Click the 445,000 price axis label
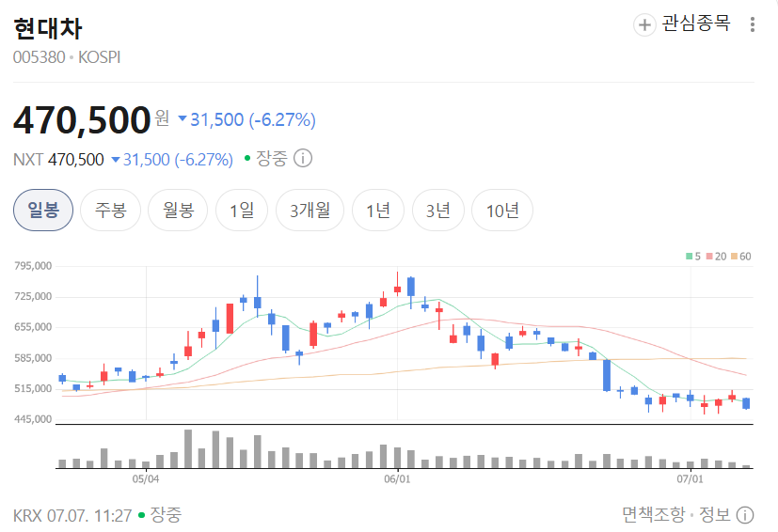Image resolution: width=778 pixels, height=532 pixels. tap(33, 419)
